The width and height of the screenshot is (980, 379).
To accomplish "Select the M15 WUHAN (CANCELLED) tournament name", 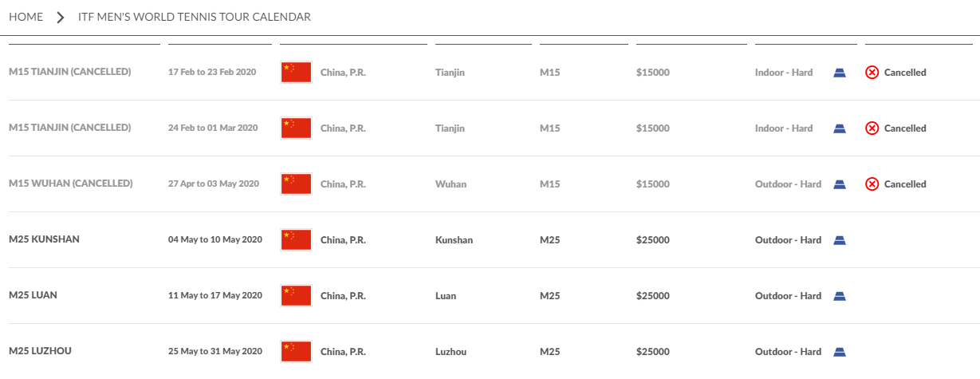I will pos(71,183).
